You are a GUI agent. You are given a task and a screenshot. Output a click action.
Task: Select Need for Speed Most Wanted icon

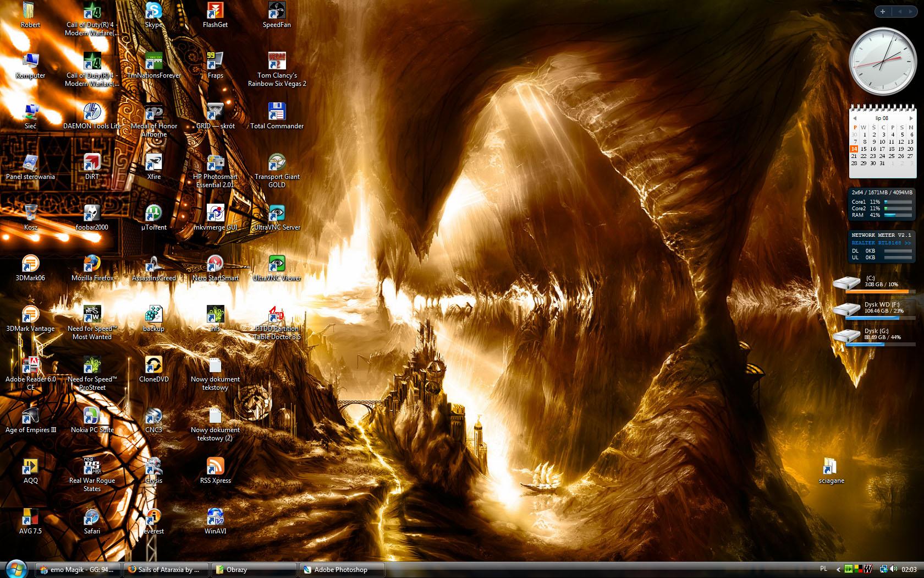pyautogui.click(x=92, y=323)
